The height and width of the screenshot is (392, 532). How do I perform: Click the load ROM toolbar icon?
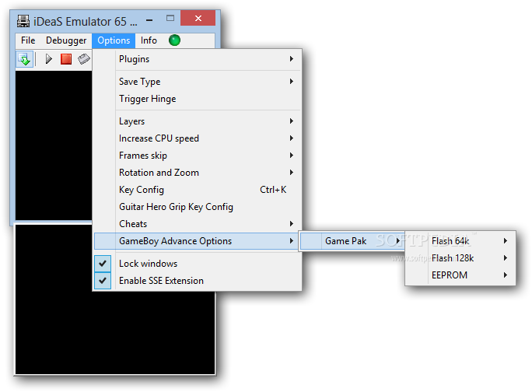[24, 59]
